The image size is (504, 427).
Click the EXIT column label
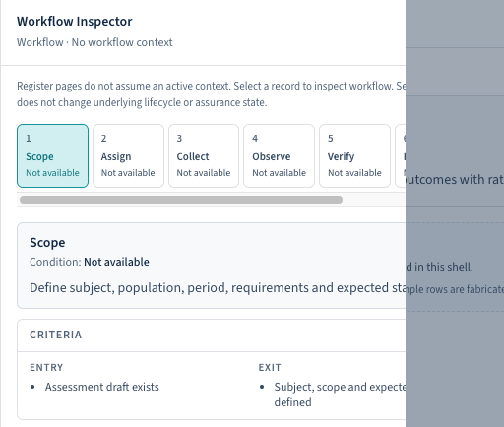point(270,368)
